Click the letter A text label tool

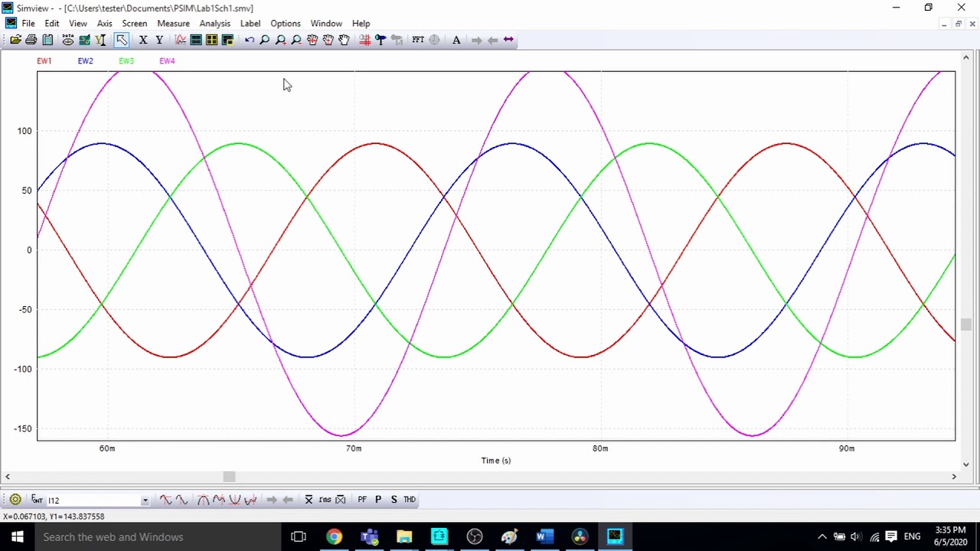456,40
